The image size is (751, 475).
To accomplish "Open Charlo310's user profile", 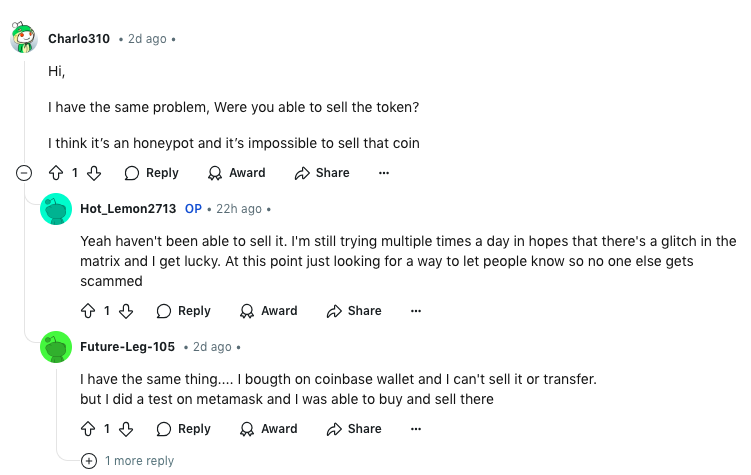I will [79, 39].
